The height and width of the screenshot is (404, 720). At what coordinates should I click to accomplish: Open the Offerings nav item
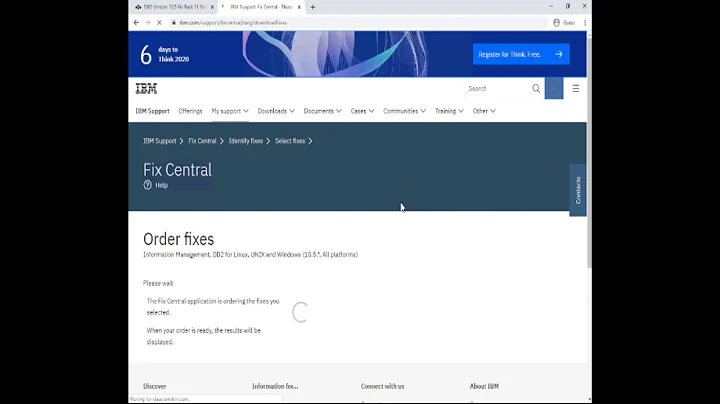click(190, 111)
